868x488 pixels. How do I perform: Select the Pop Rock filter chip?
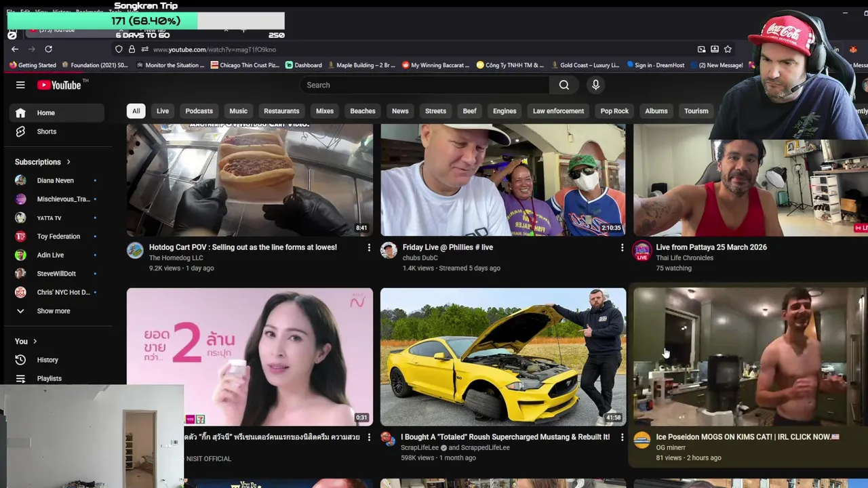click(614, 111)
